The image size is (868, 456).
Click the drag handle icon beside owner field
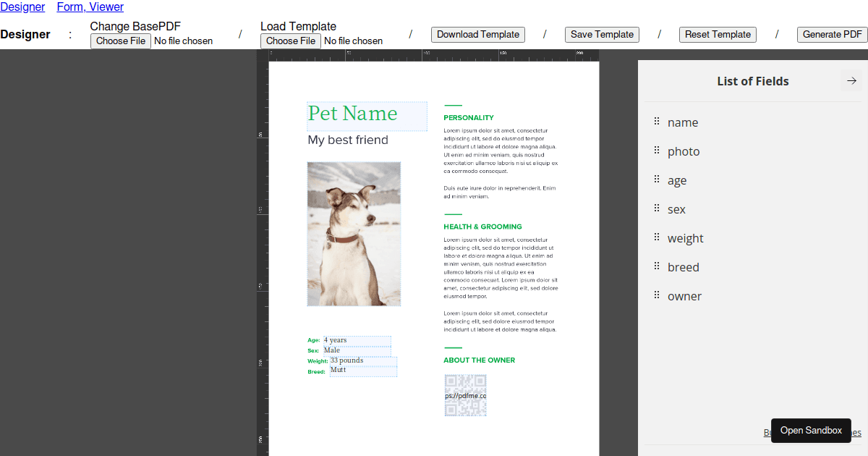coord(656,296)
